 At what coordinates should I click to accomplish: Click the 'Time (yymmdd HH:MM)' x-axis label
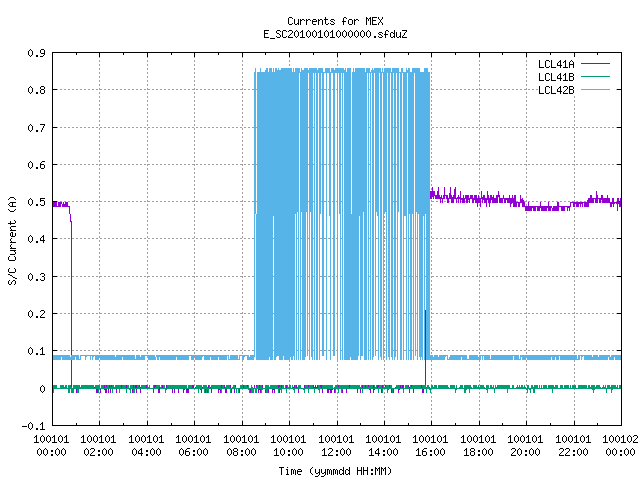point(335,471)
